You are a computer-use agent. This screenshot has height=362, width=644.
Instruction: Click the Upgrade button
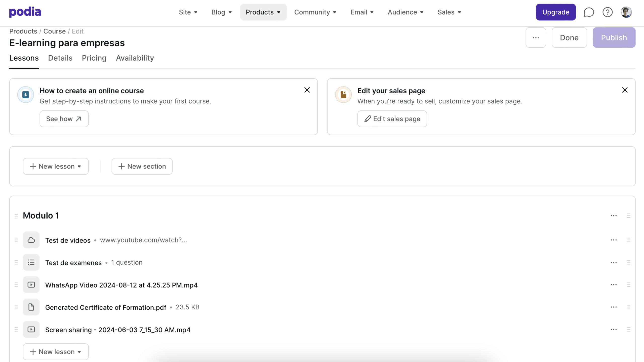click(x=556, y=12)
